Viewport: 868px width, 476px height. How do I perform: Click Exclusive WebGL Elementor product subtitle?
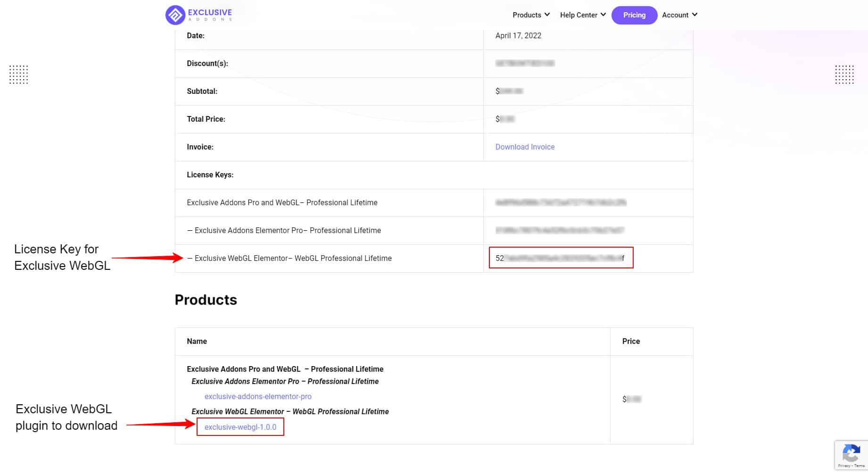tap(290, 411)
